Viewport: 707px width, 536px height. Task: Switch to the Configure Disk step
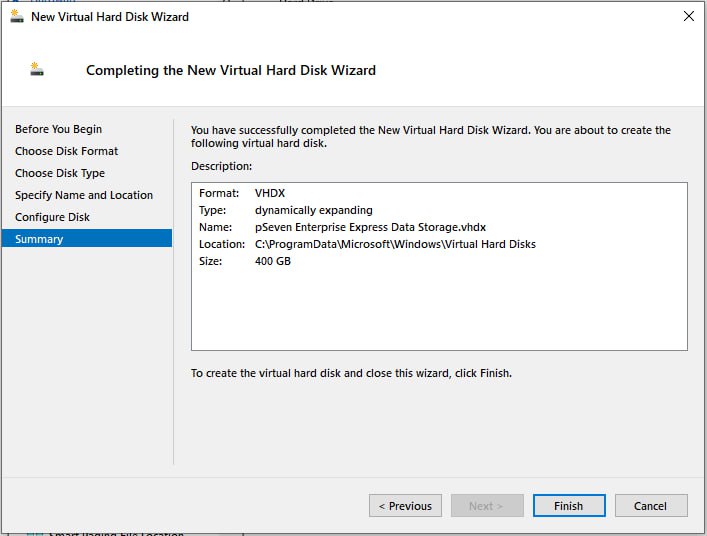coord(52,217)
